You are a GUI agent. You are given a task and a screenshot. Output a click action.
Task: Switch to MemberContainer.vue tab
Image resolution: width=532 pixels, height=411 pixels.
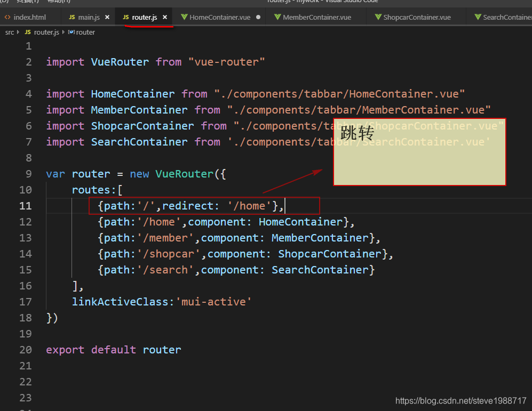click(x=317, y=17)
